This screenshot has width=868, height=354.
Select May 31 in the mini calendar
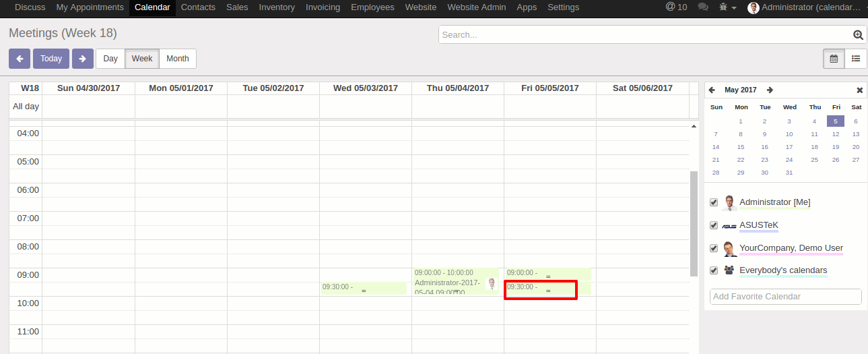pyautogui.click(x=789, y=173)
